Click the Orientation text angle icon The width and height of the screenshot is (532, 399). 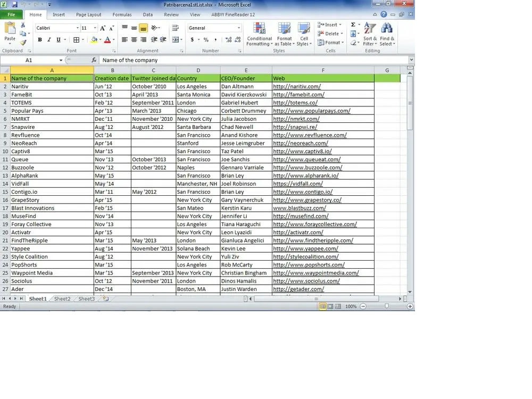[x=154, y=28]
